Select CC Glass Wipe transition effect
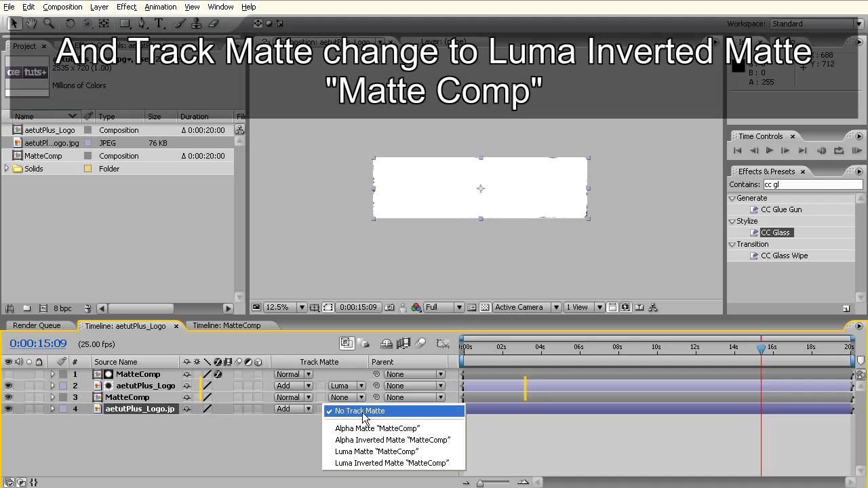This screenshot has width=868, height=488. click(784, 256)
